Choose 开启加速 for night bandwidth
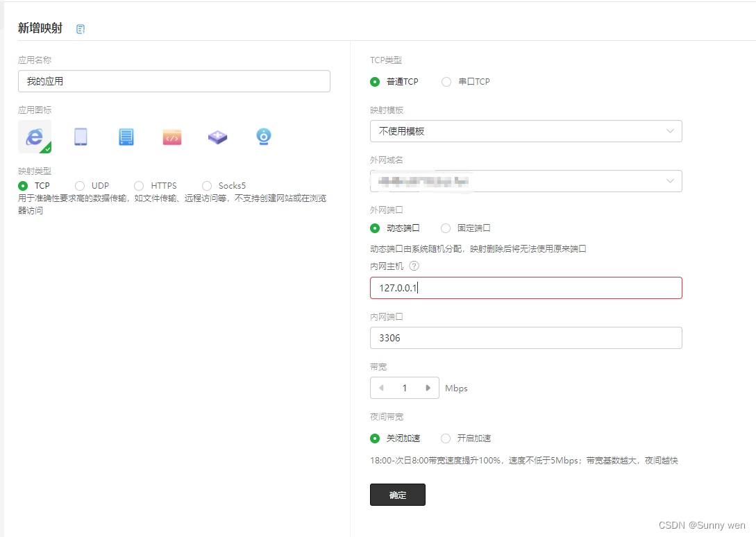The height and width of the screenshot is (537, 756). (446, 438)
